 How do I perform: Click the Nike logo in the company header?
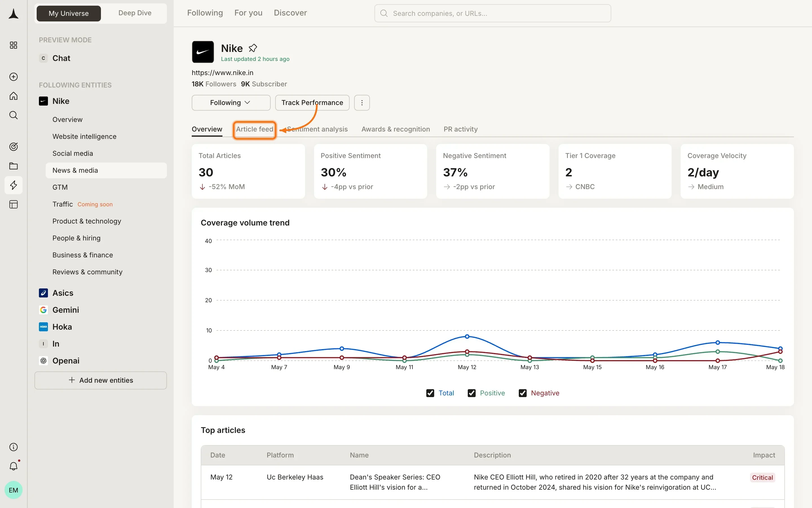(203, 52)
